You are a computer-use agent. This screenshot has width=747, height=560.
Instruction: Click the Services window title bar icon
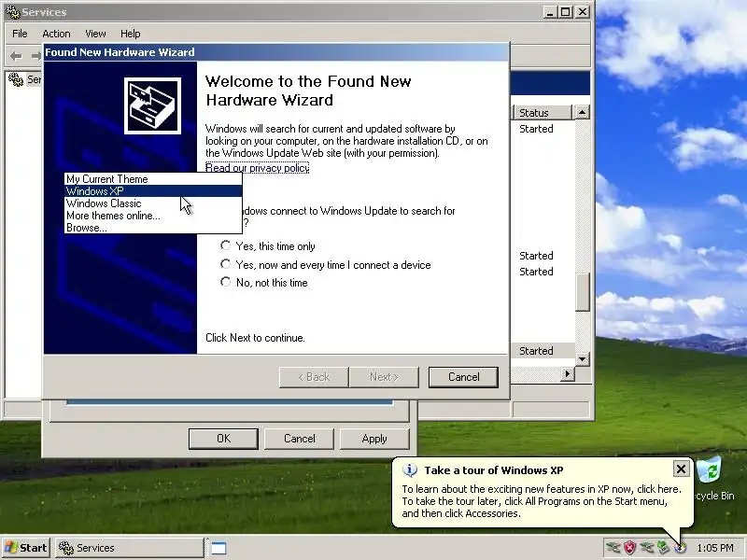coord(12,12)
